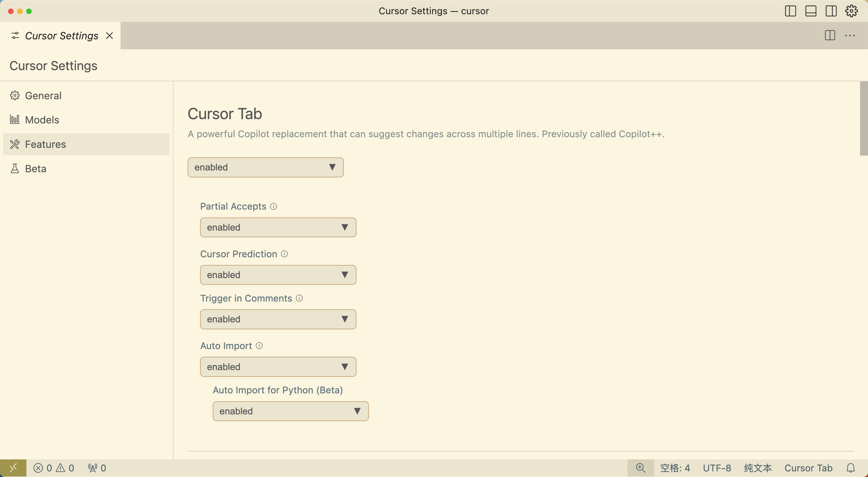Open the main Cursor Tab enabled dropdown
Screen dimensions: 868x477
click(x=266, y=167)
